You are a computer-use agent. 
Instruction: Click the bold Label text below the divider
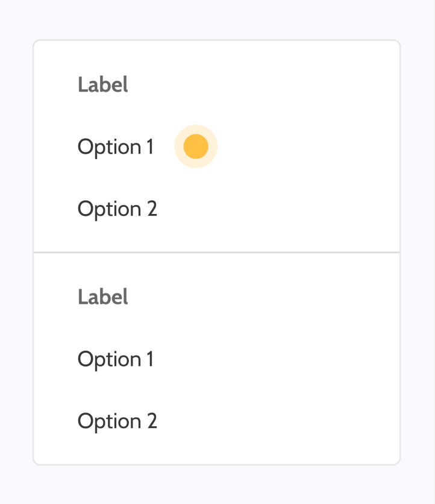pos(103,297)
